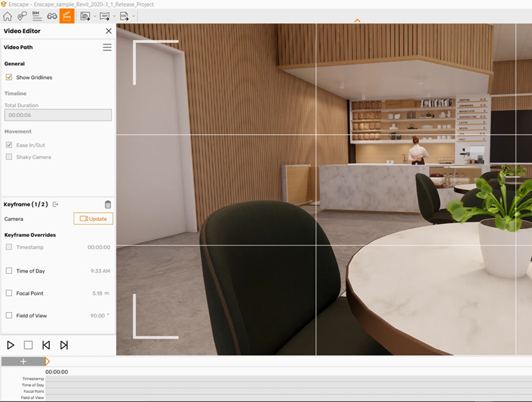The width and height of the screenshot is (532, 402).
Task: Open the screenshot export dropdown arrow
Action: point(94,16)
